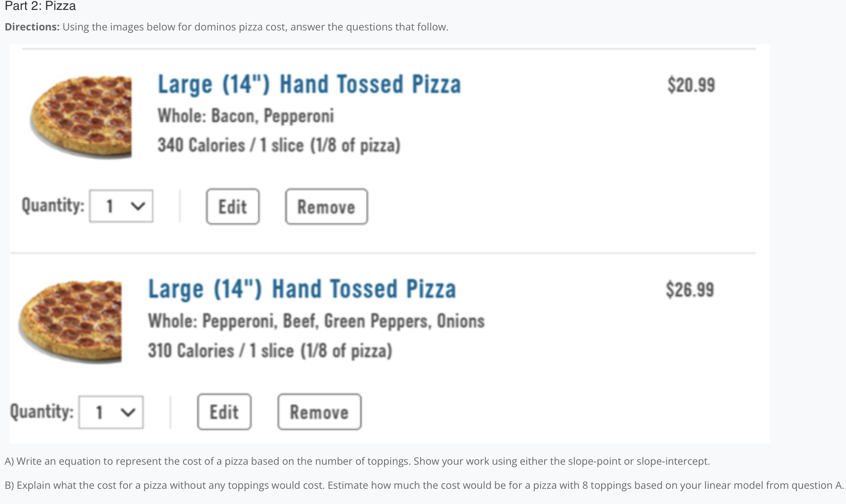Click the $26.99 price
The height and width of the screenshot is (504, 846).
click(x=690, y=290)
